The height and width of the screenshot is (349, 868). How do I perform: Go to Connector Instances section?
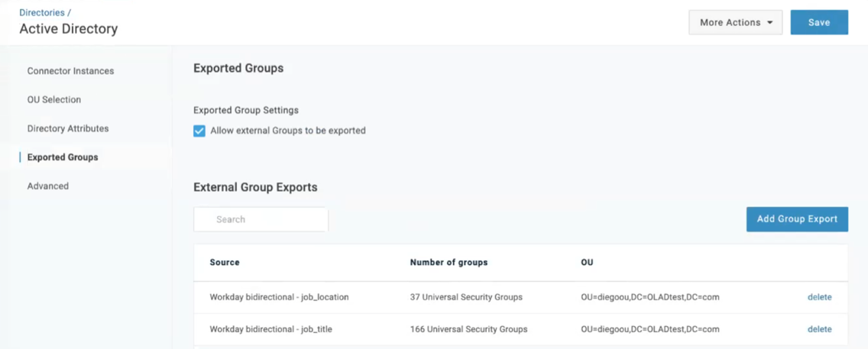coord(70,71)
